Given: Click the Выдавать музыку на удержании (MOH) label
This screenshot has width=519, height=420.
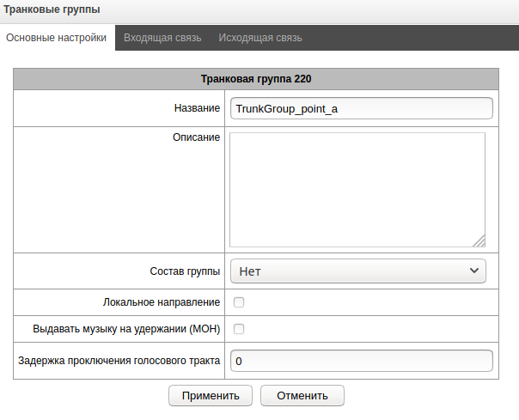Looking at the screenshot, I should [x=126, y=329].
